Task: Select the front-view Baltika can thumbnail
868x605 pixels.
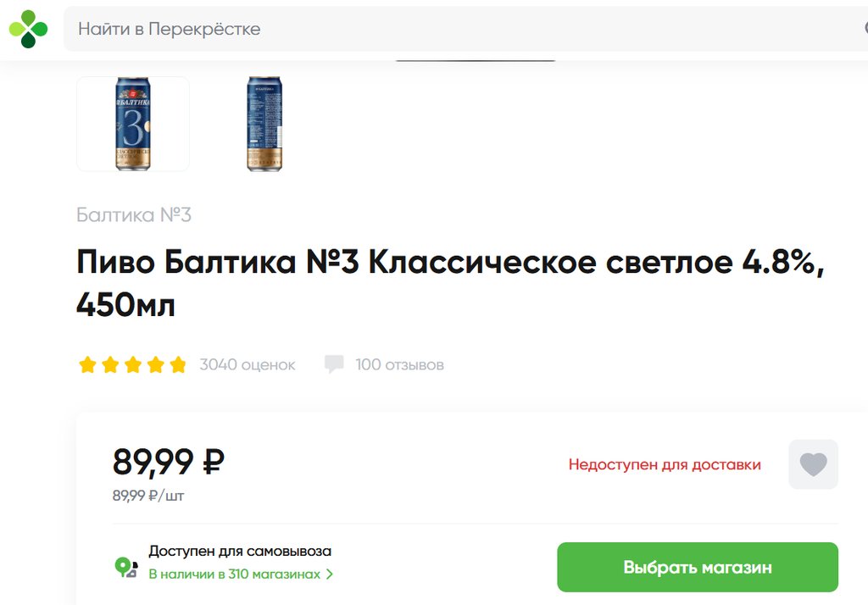Action: click(133, 124)
